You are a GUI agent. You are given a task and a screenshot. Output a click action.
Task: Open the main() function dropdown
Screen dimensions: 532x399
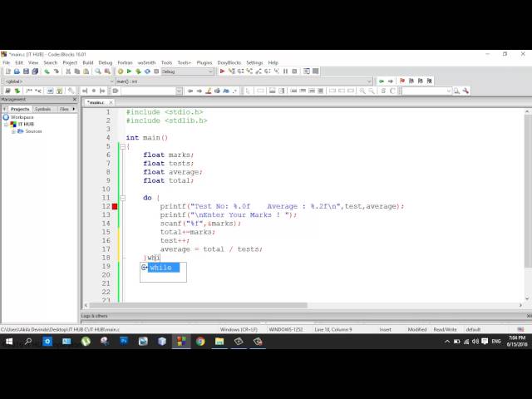[x=244, y=81]
